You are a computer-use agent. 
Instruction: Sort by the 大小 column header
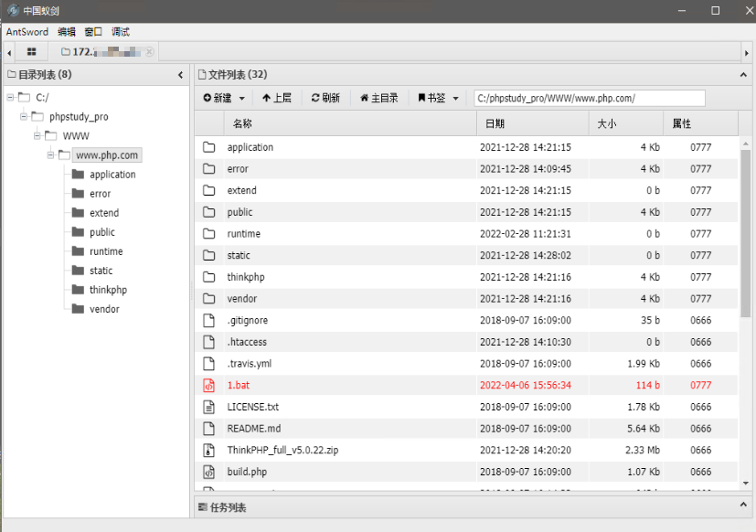[x=626, y=123]
